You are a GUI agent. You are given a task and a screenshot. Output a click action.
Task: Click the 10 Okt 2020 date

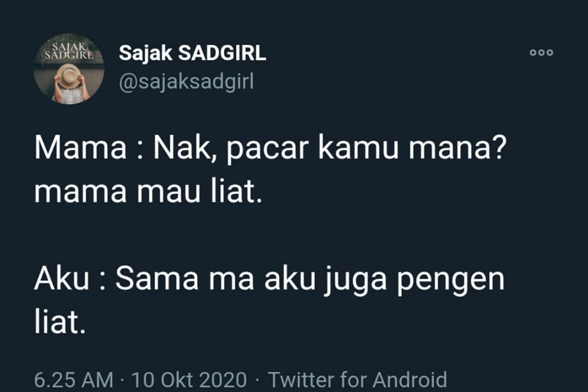coord(189,380)
